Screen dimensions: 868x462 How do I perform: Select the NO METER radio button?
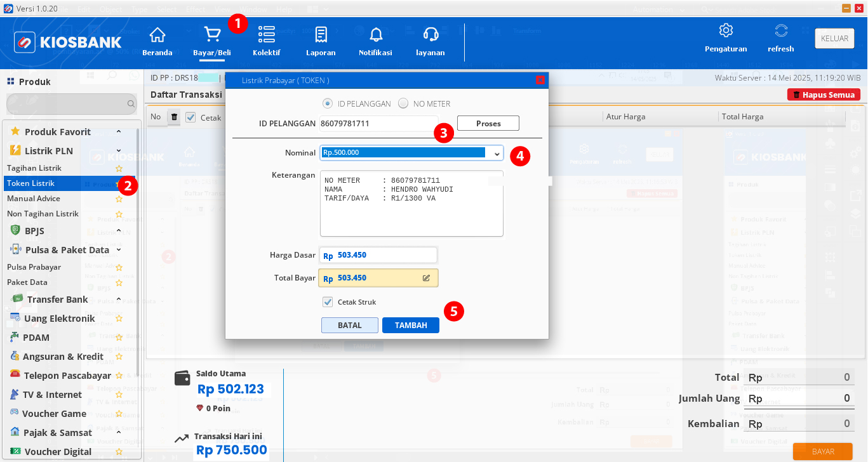pyautogui.click(x=404, y=103)
